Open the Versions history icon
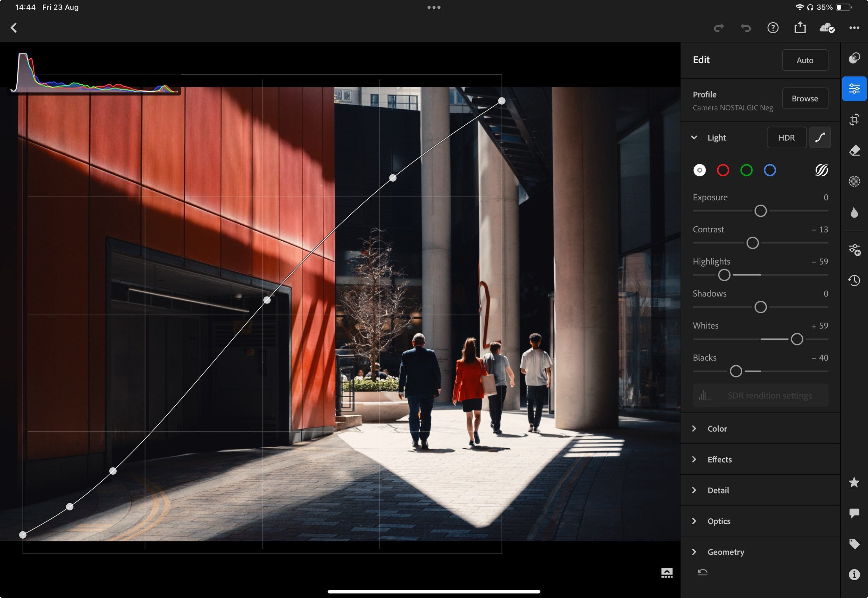The image size is (868, 598). pos(854,280)
